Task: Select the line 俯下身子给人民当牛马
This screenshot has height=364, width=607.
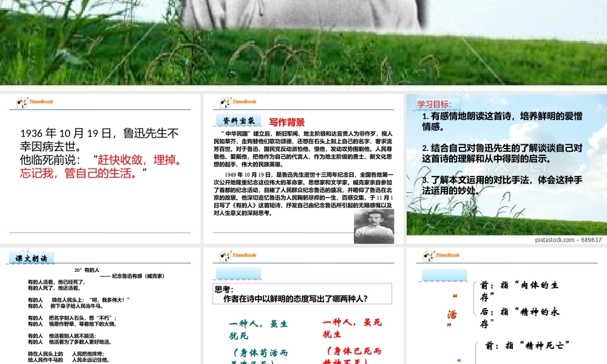Action: point(76,306)
